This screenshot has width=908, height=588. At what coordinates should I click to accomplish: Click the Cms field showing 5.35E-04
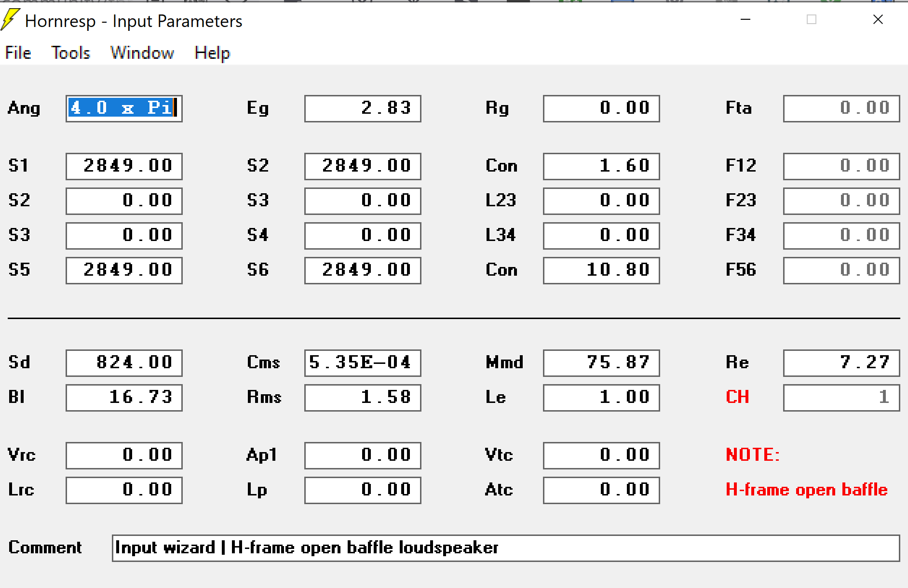point(363,363)
